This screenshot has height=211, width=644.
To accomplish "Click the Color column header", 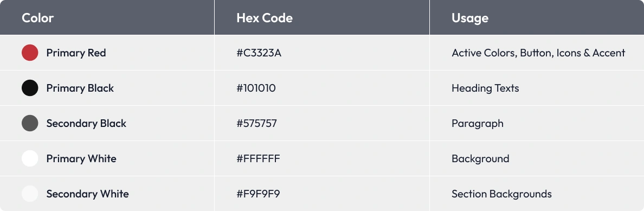I will (38, 18).
